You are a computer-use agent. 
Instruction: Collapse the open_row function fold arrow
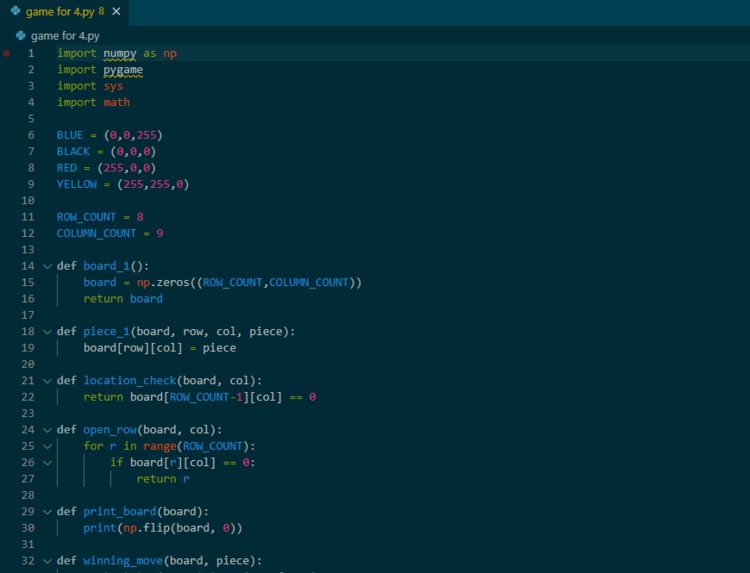pyautogui.click(x=47, y=430)
